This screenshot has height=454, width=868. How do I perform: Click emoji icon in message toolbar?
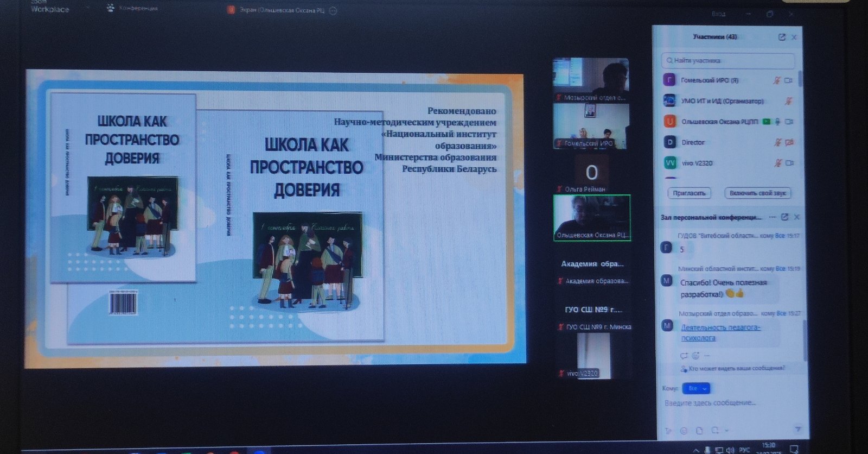(684, 431)
